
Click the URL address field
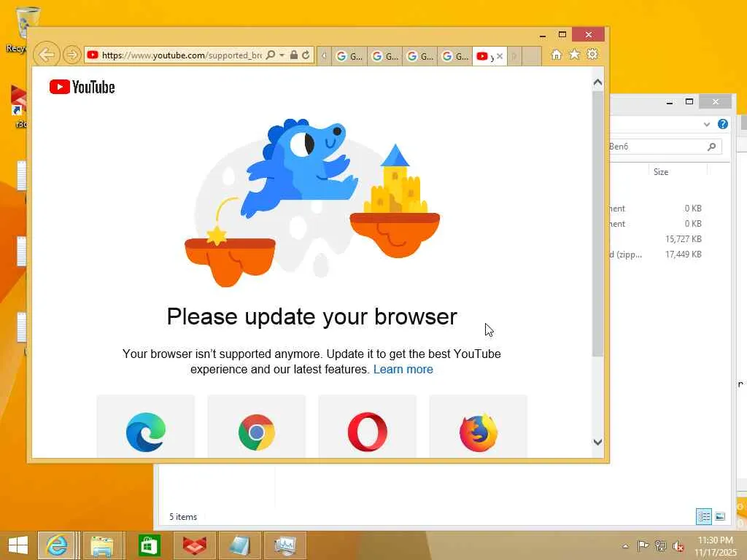click(x=182, y=55)
